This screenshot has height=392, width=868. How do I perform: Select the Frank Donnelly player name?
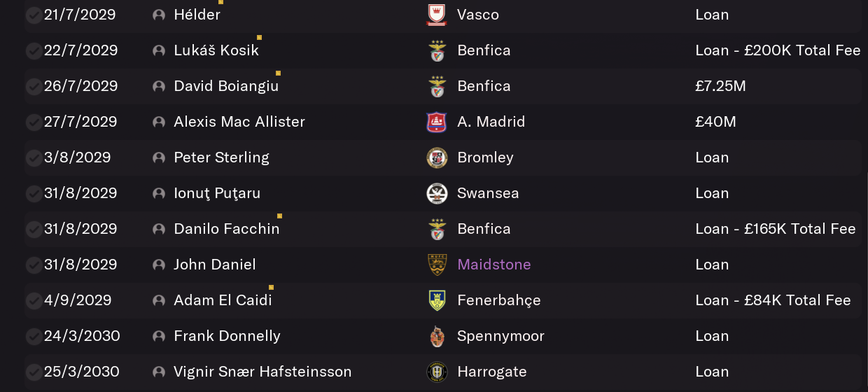(227, 336)
